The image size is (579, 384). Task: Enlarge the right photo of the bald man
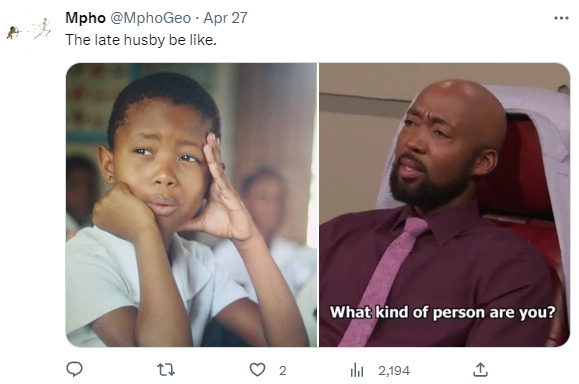click(445, 205)
